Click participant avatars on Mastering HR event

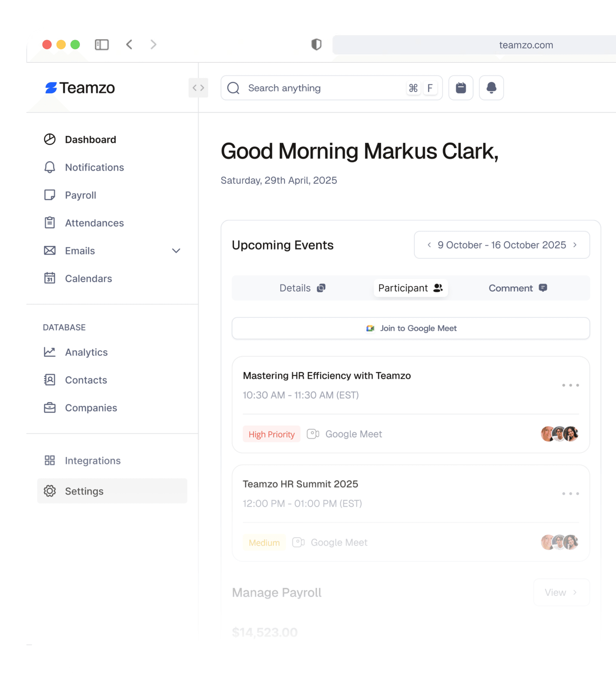(559, 434)
